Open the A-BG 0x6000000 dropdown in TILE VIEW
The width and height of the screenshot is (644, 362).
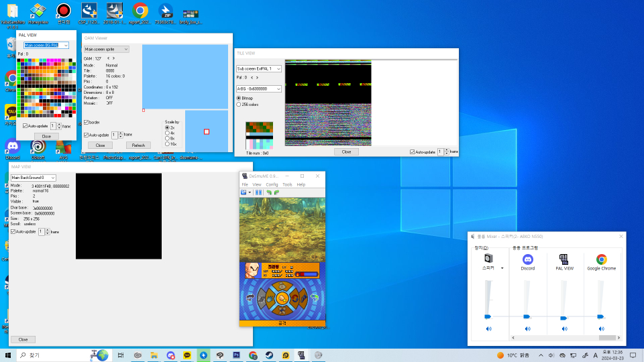coord(259,88)
